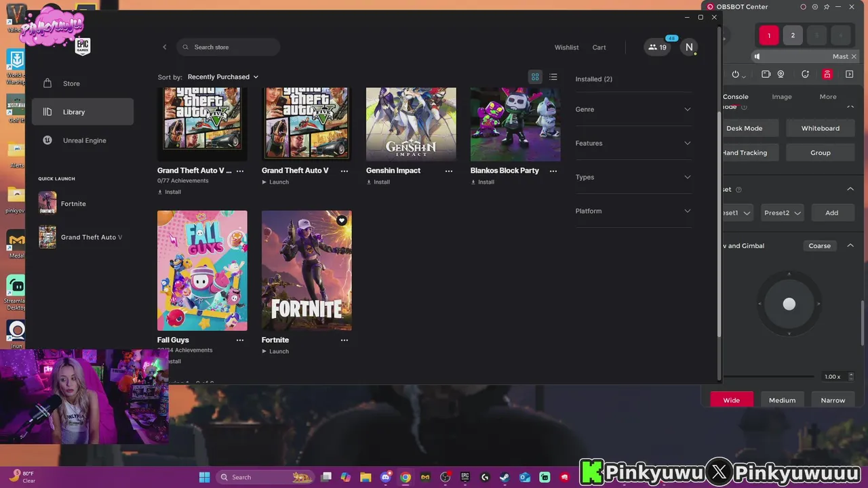The height and width of the screenshot is (488, 868).
Task: Select OBSBOT device slot 2
Action: [x=793, y=35]
